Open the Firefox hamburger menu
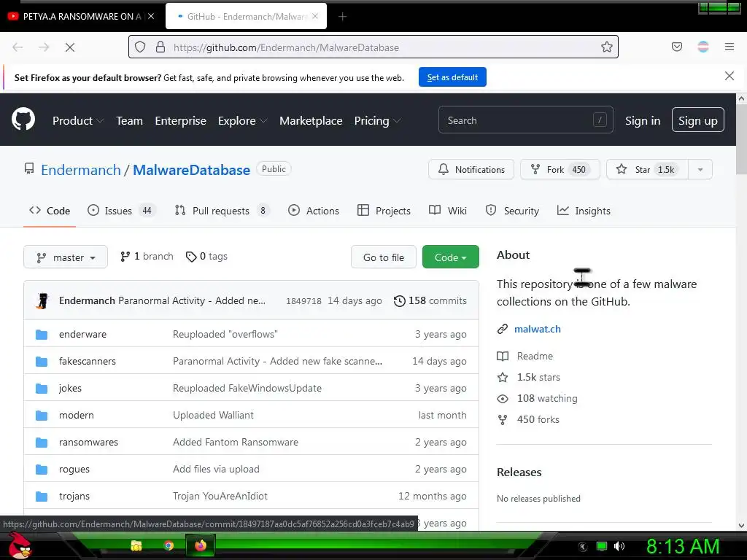 [x=729, y=47]
